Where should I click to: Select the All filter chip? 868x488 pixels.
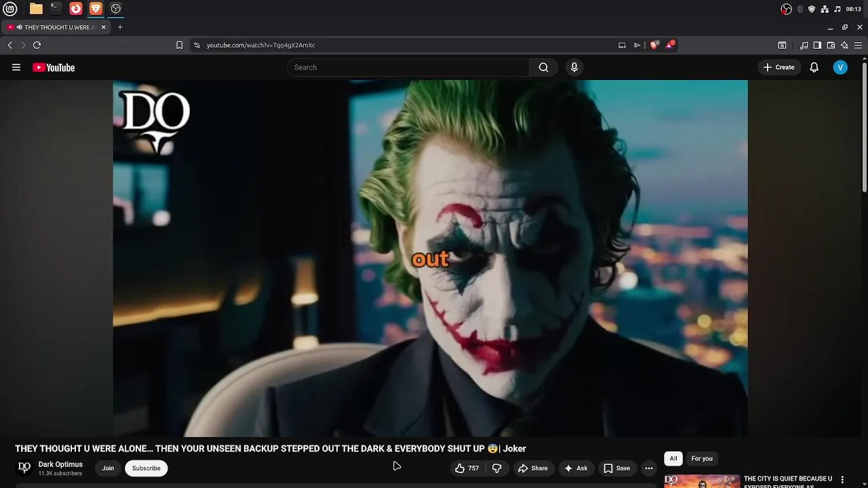point(673,459)
